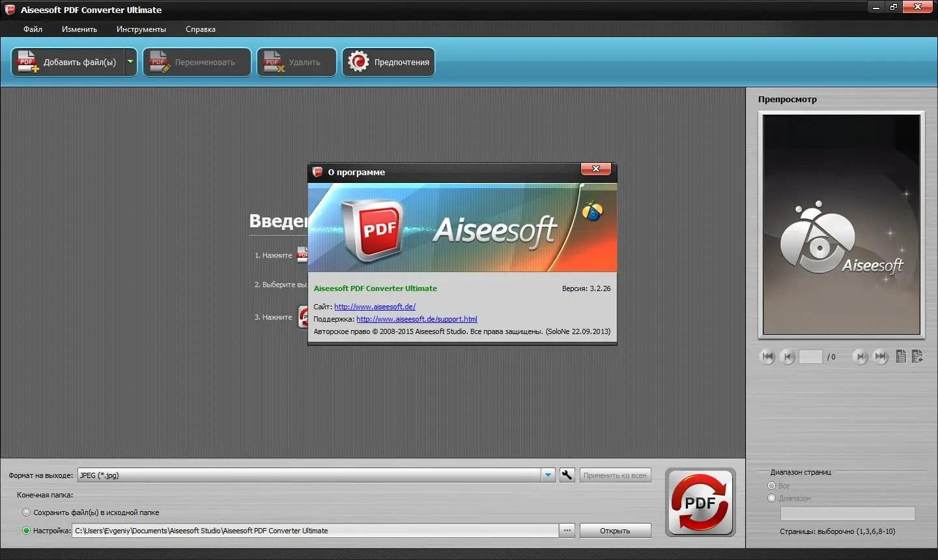
Task: Browse for folder with the ... button
Action: click(567, 531)
